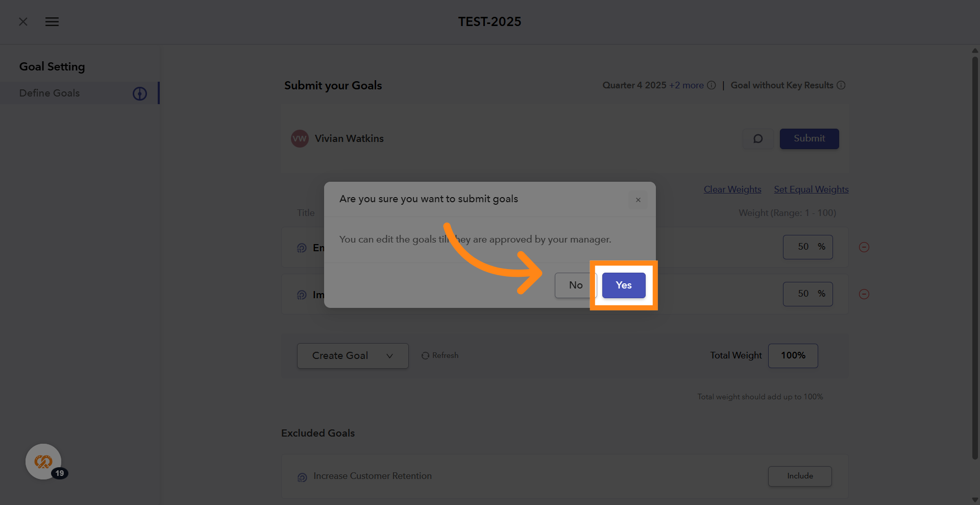Click the first goal's 50% weight field
The height and width of the screenshot is (505, 980).
(x=807, y=247)
